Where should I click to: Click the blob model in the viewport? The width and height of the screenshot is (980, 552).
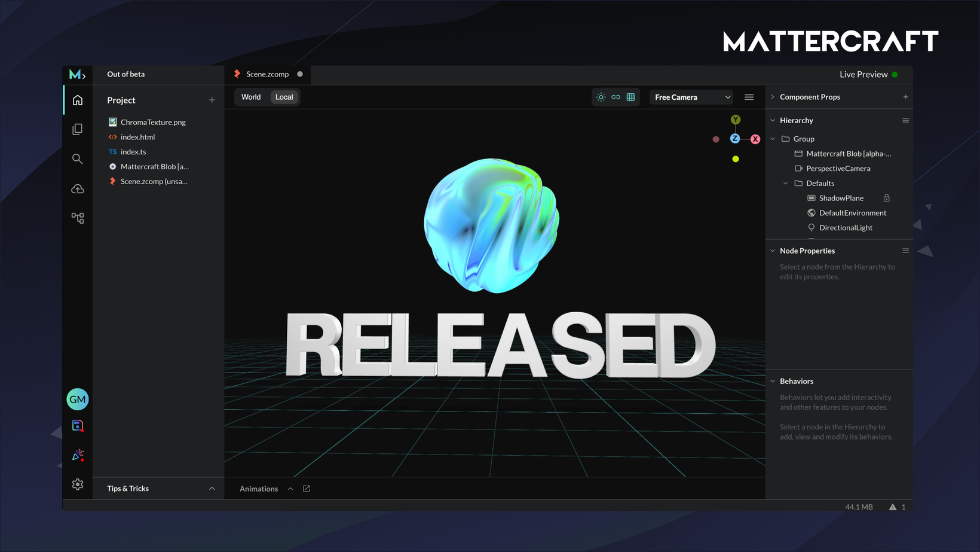click(491, 225)
